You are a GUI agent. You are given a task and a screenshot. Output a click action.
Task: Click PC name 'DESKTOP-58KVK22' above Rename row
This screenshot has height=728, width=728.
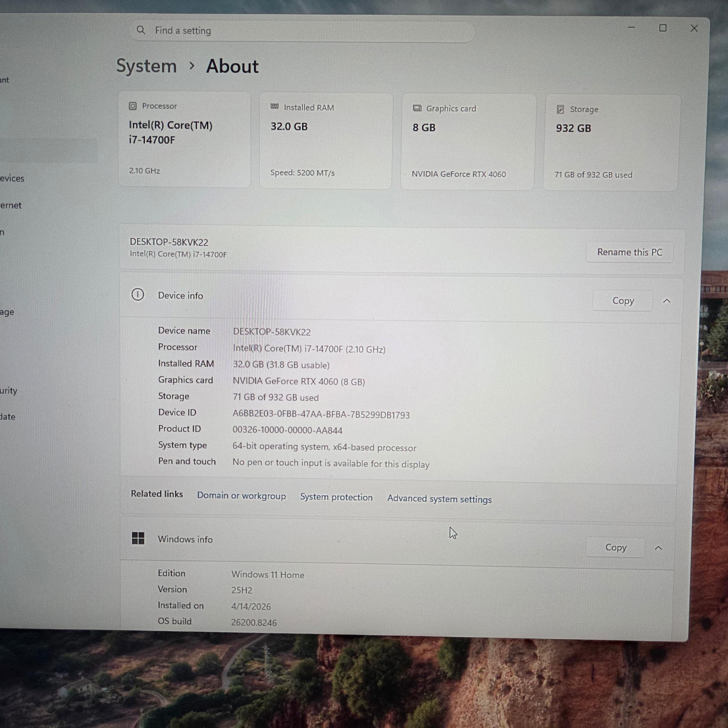pos(169,242)
